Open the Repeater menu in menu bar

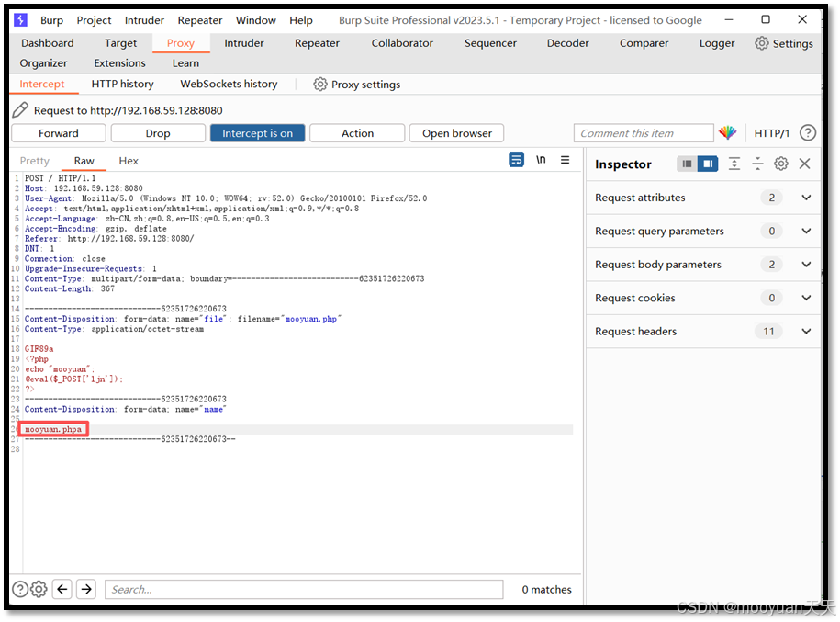click(200, 20)
